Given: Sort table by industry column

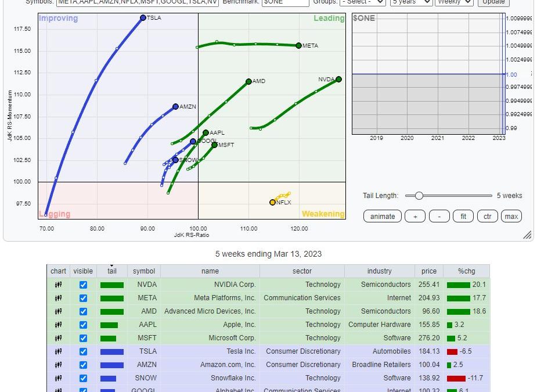Looking at the screenshot, I should (380, 271).
